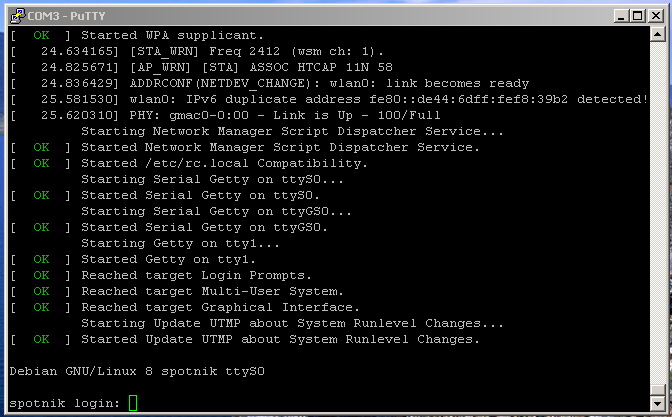Click the Started /etc/rc.local Compatibility line
This screenshot has height=417, width=672.
coord(189,163)
